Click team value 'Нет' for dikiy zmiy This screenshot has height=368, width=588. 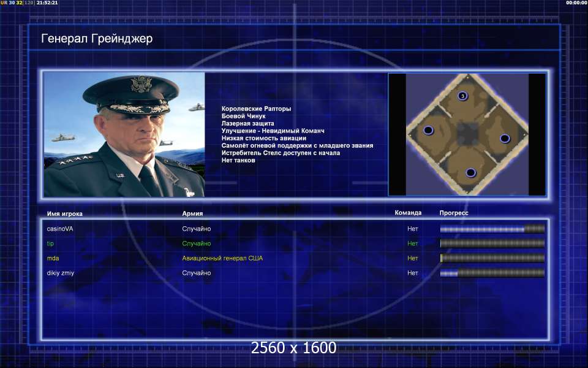click(412, 273)
